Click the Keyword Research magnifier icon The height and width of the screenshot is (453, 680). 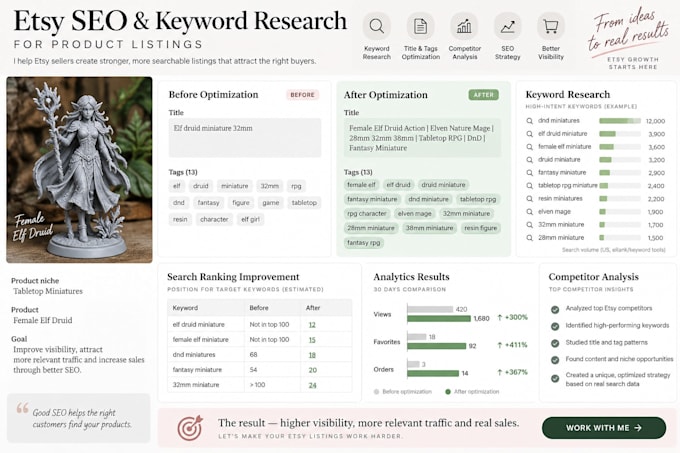tap(376, 26)
